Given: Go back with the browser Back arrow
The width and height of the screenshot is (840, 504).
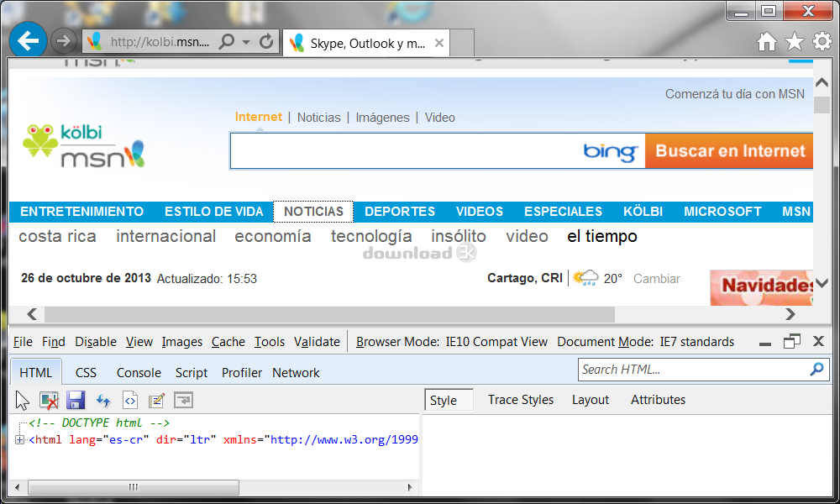Looking at the screenshot, I should [28, 40].
